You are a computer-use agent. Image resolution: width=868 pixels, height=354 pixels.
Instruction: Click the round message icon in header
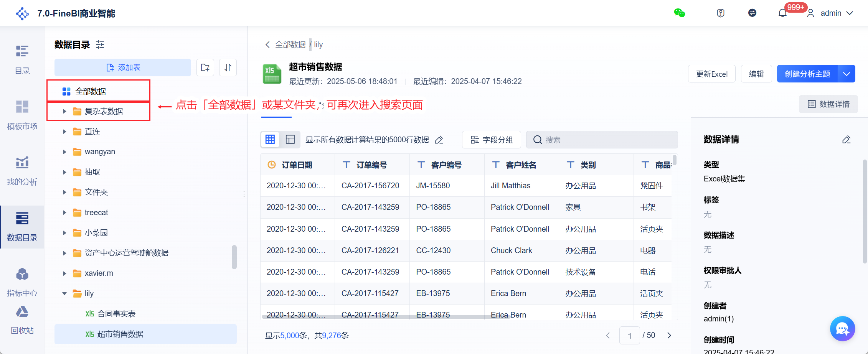752,13
